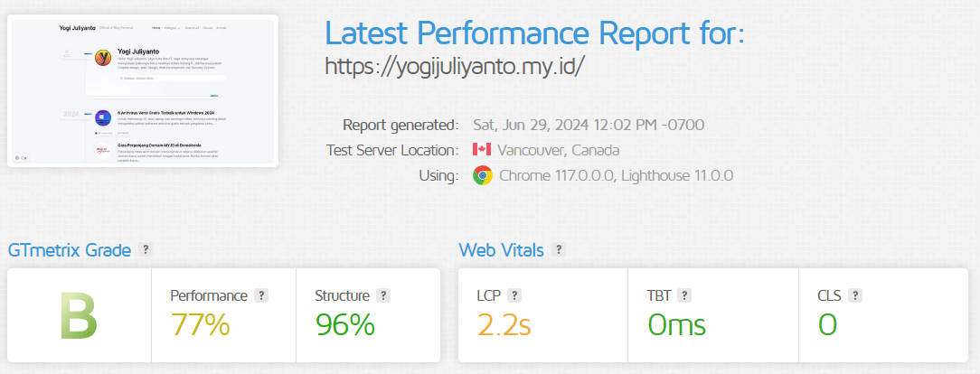Click the GTmetrix Grade heading
Viewport: 980px width, 374px height.
70,250
